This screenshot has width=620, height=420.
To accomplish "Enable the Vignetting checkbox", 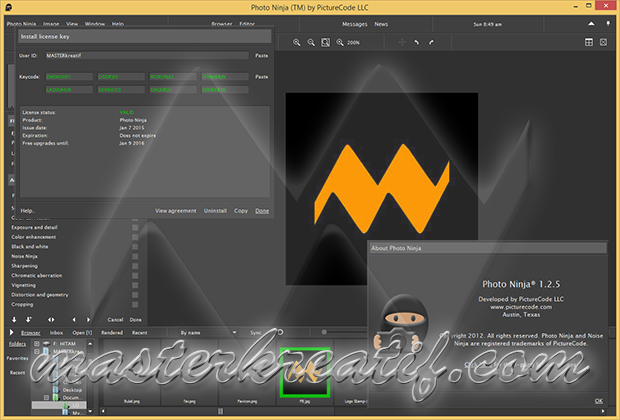I will click(135, 285).
